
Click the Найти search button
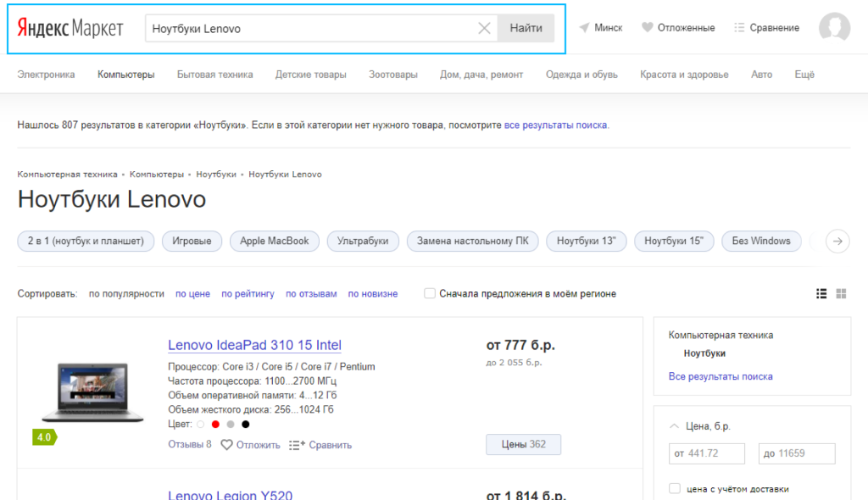click(526, 28)
